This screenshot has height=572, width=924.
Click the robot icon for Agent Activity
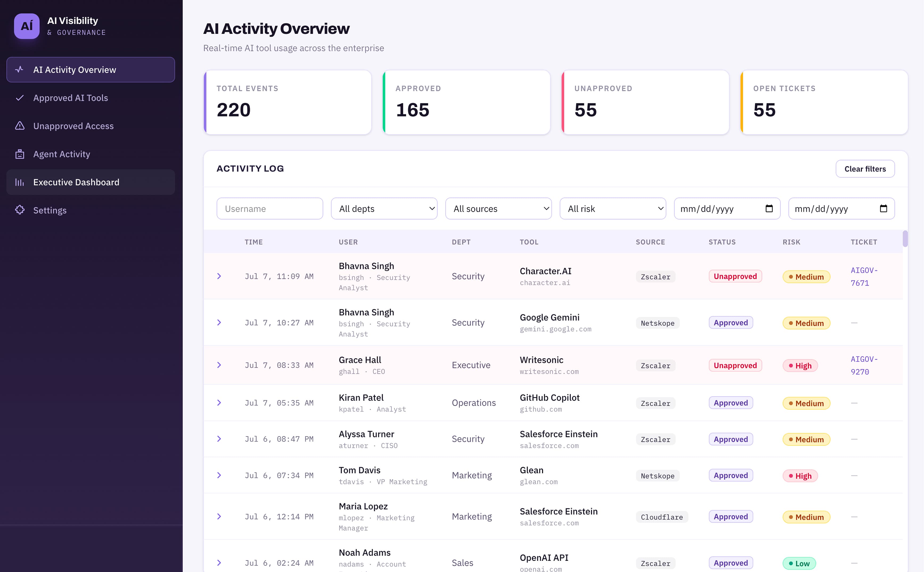[x=20, y=154]
